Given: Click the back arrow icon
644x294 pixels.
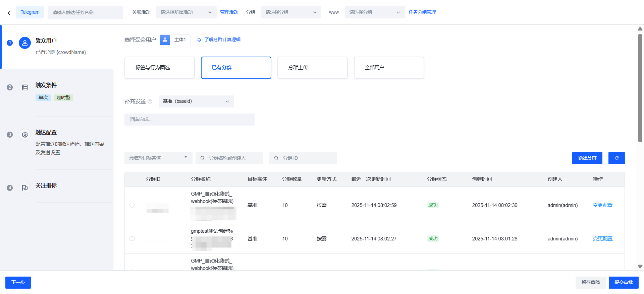Looking at the screenshot, I should 9,13.
